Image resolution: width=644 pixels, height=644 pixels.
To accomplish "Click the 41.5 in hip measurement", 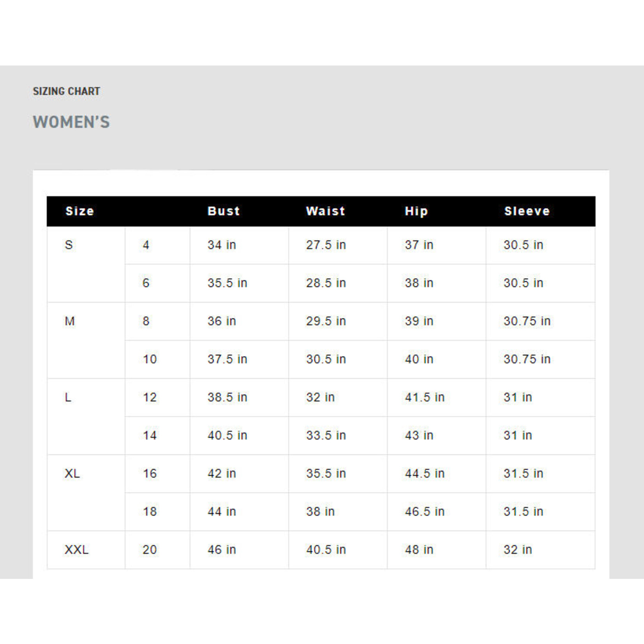I will click(424, 397).
